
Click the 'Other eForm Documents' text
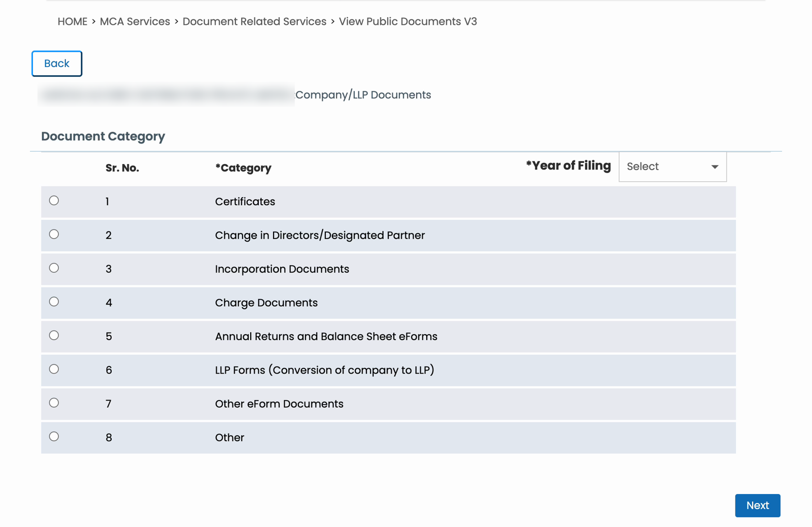[x=279, y=404]
